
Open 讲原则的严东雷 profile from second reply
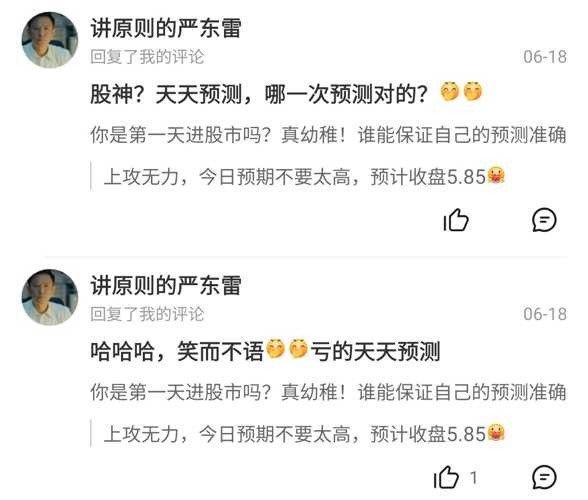click(x=166, y=285)
